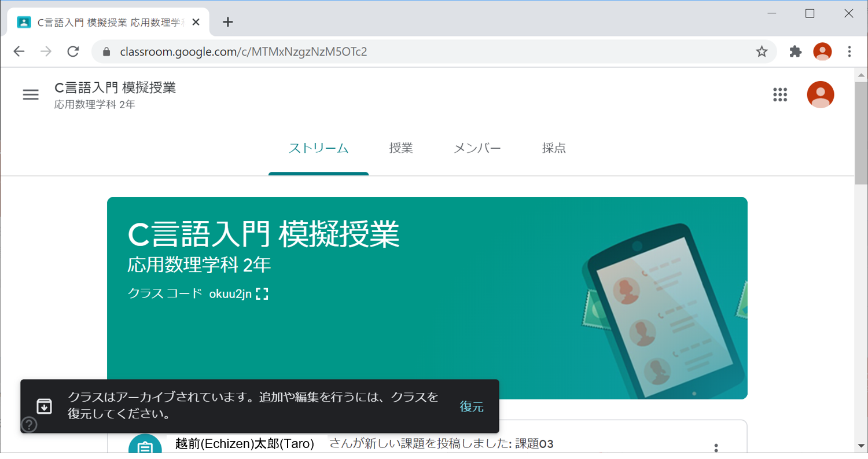868x459 pixels.
Task: Open the Chrome extensions puzzle icon
Action: (796, 52)
